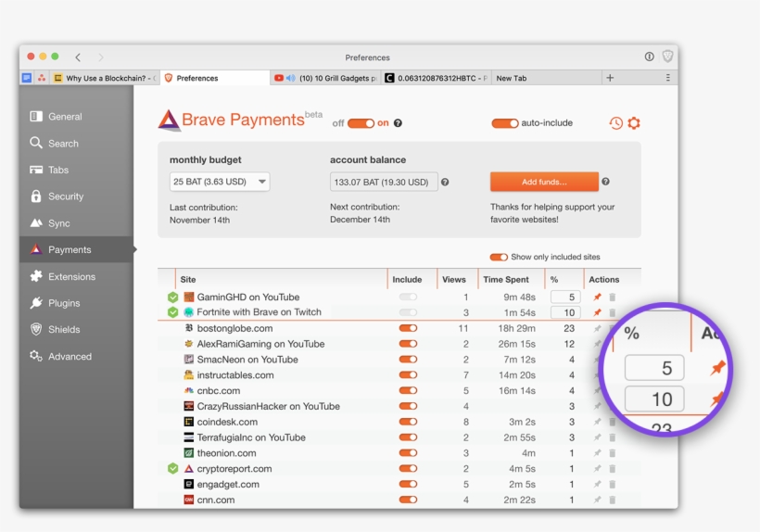Remove coindesk.com from the list
Screen dimensions: 760x532
coord(612,422)
